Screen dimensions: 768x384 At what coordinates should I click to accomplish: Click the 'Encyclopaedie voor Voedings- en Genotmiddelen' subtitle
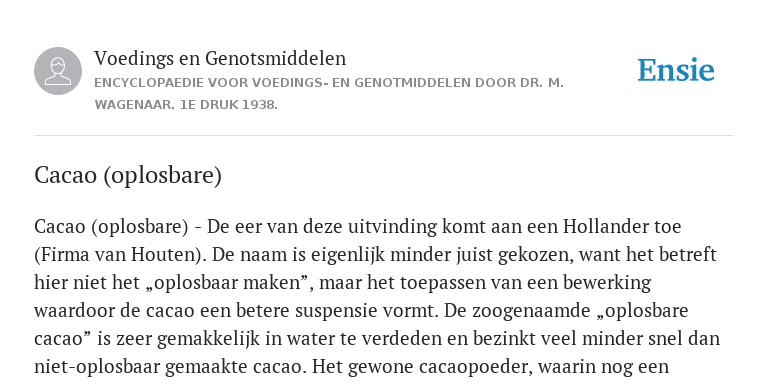329,83
